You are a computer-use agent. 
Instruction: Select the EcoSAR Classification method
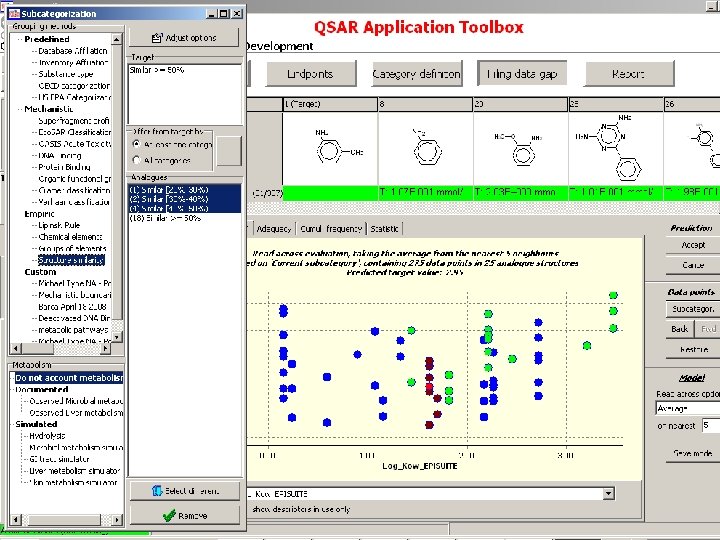74,132
